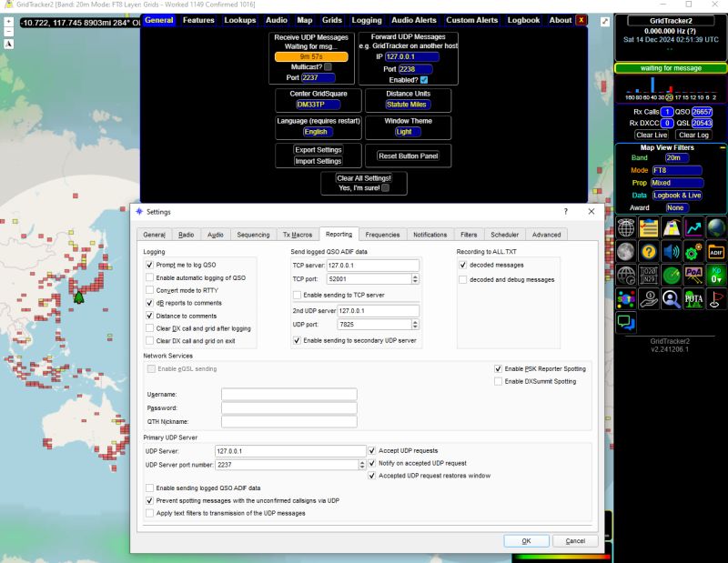Click the blue Earth globe icon
The width and height of the screenshot is (728, 563).
[x=716, y=228]
